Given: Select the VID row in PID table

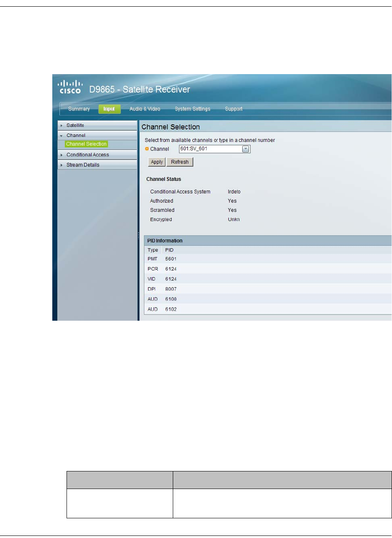Looking at the screenshot, I should (x=268, y=279).
